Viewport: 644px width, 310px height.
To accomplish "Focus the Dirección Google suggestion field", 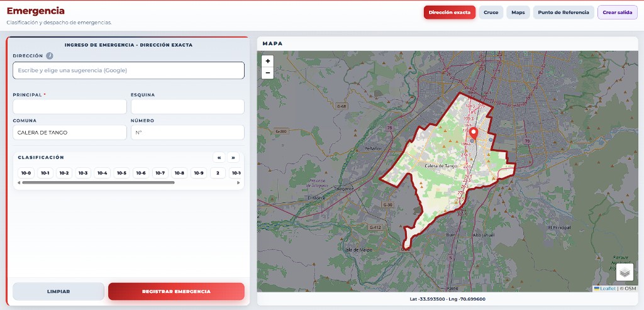I will [x=128, y=70].
